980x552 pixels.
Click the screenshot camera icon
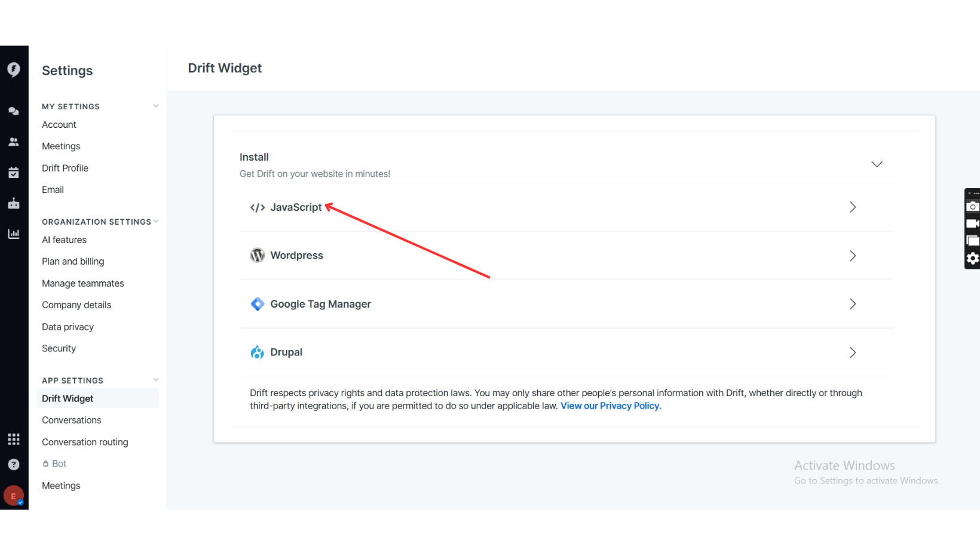tap(972, 207)
